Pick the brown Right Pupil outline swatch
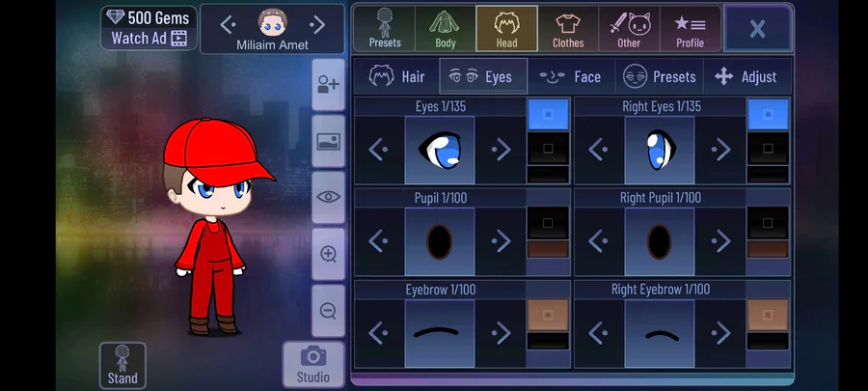This screenshot has width=868, height=391. (768, 249)
